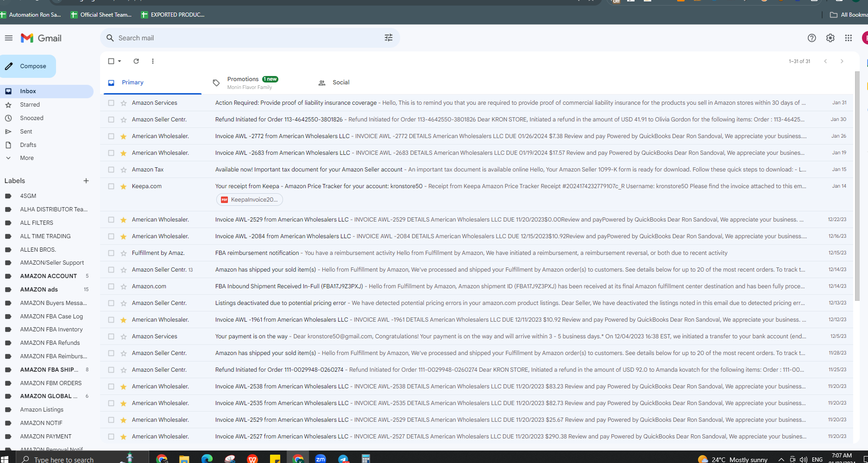Image resolution: width=868 pixels, height=463 pixels.
Task: Show hidden system tray icons
Action: coord(781,459)
